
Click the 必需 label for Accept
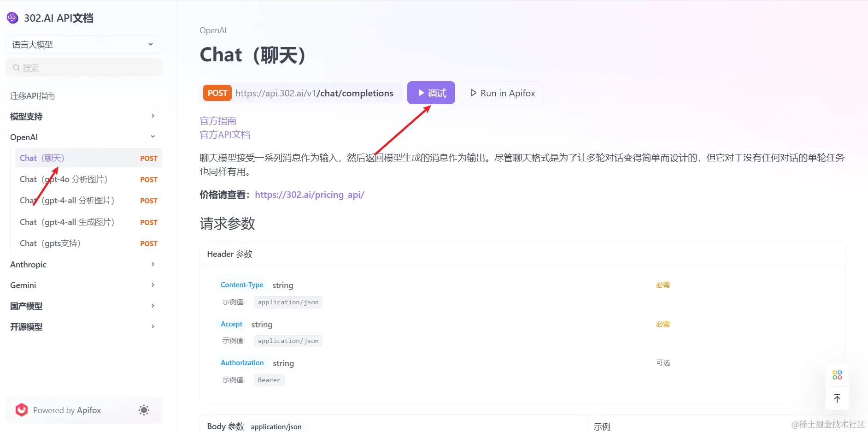tap(663, 324)
